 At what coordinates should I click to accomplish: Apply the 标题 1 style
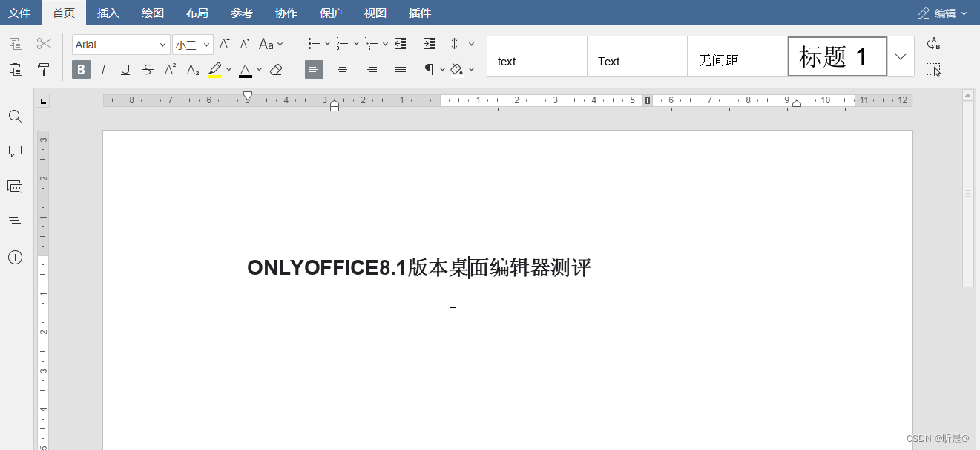[x=838, y=56]
